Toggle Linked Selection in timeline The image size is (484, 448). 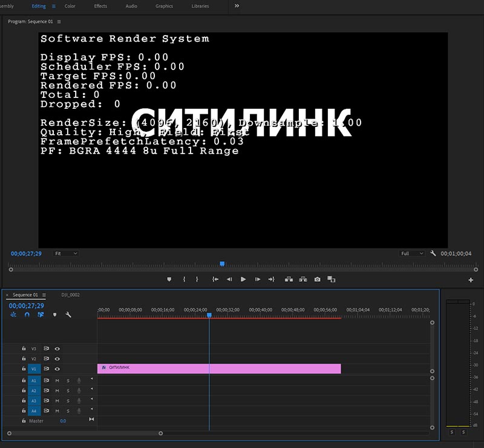pyautogui.click(x=41, y=315)
